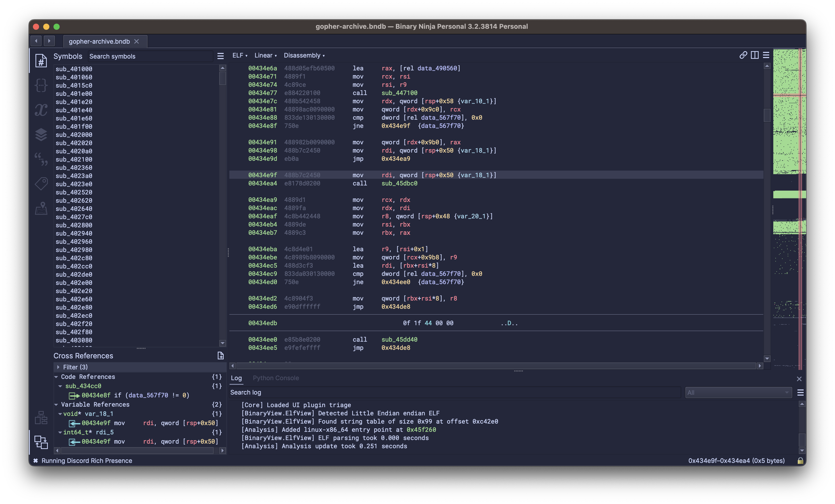Click the Search symbols input field

pyautogui.click(x=149, y=56)
